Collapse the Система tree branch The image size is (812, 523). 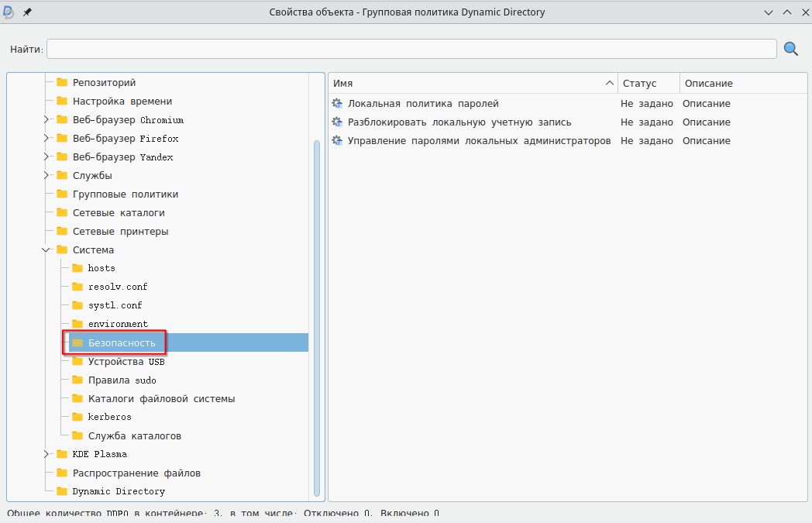click(46, 250)
